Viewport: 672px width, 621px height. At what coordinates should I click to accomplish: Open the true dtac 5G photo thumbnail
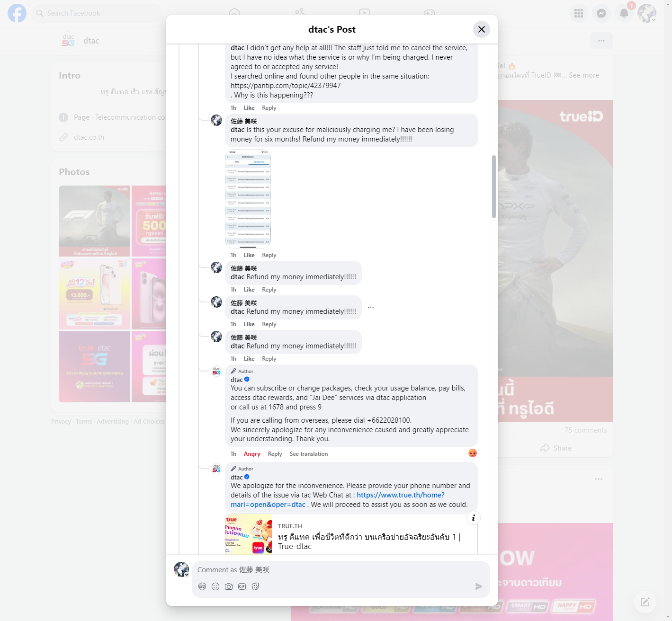pyautogui.click(x=94, y=367)
